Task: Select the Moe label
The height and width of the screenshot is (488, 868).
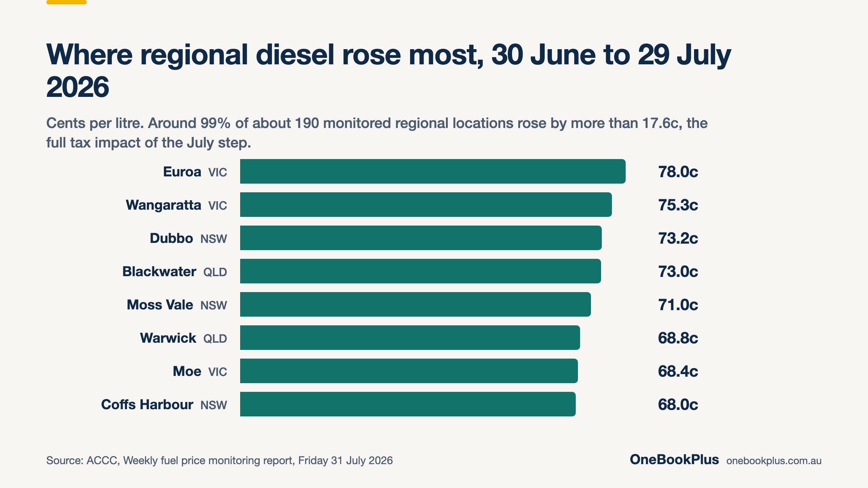Action: (x=187, y=371)
